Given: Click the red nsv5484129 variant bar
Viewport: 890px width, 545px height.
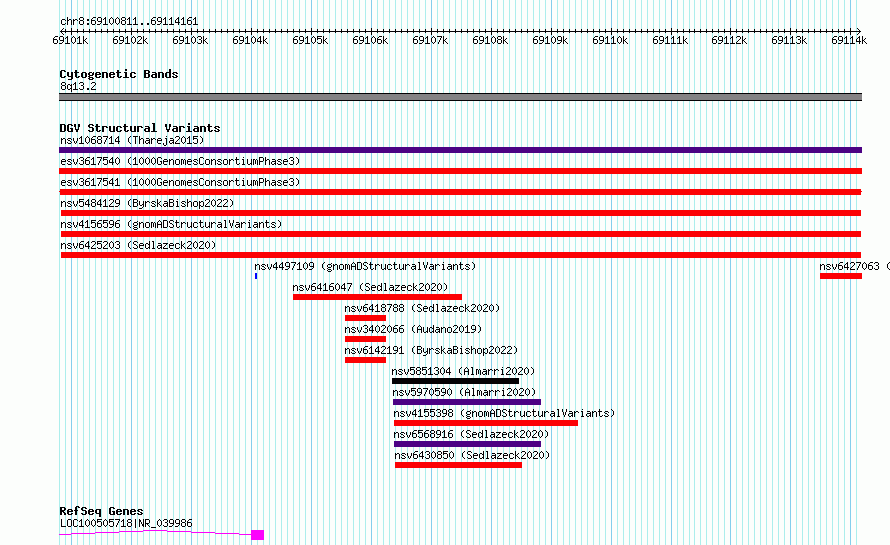Looking at the screenshot, I should point(461,213).
